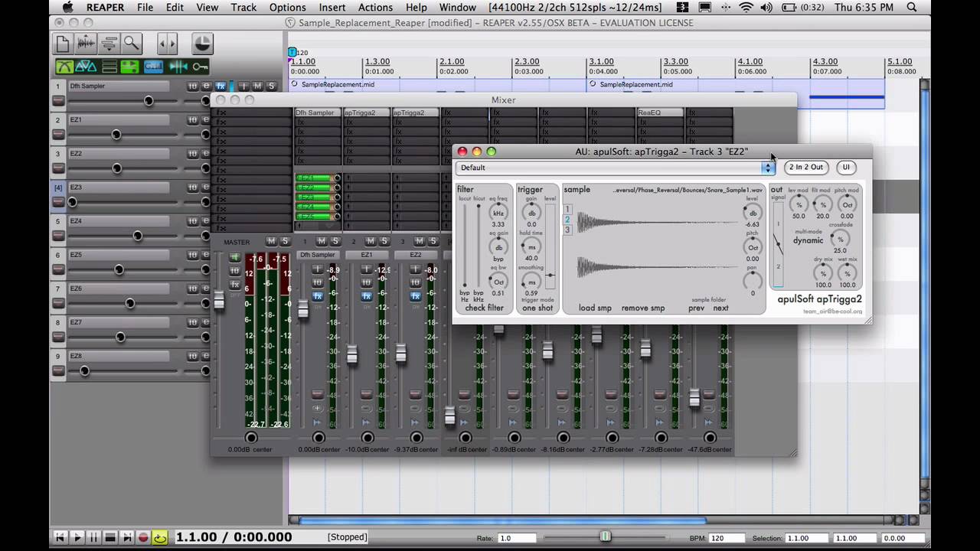The width and height of the screenshot is (980, 551).
Task: Select sample slot 3 in apTrigga2
Action: tap(567, 230)
